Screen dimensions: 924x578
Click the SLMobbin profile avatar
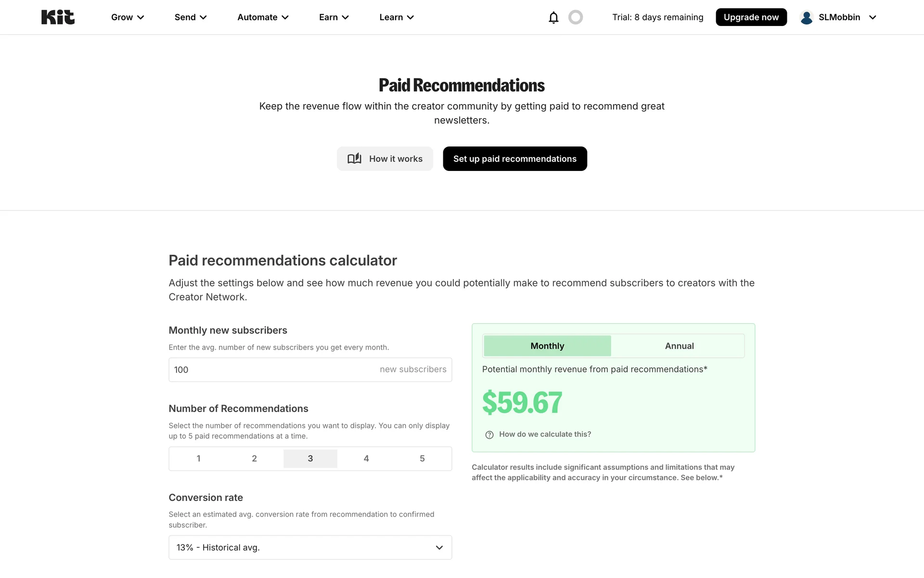pyautogui.click(x=807, y=17)
